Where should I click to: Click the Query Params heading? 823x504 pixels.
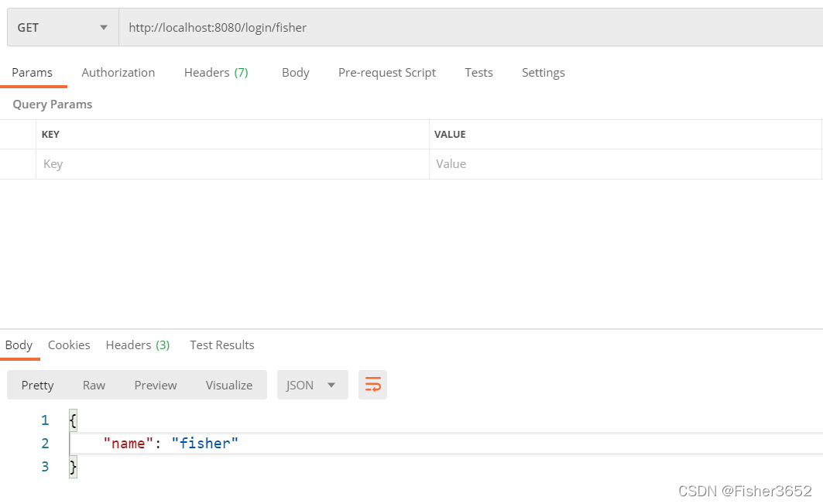53,104
